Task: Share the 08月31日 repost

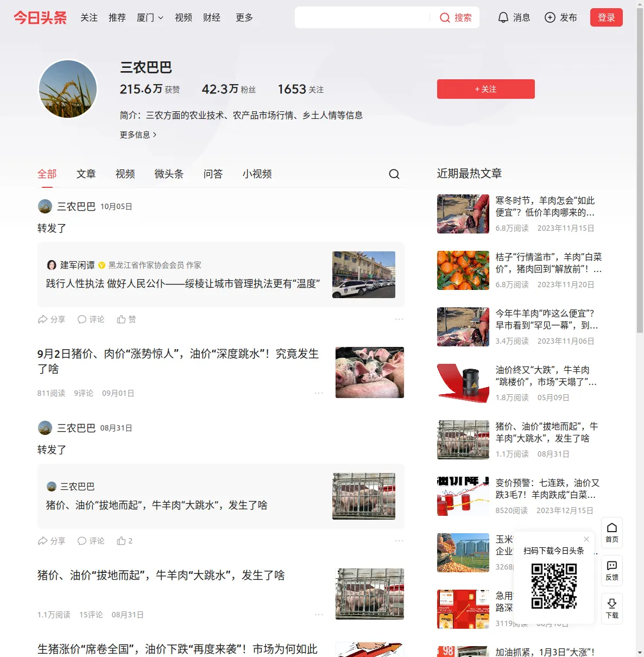Action: point(52,541)
